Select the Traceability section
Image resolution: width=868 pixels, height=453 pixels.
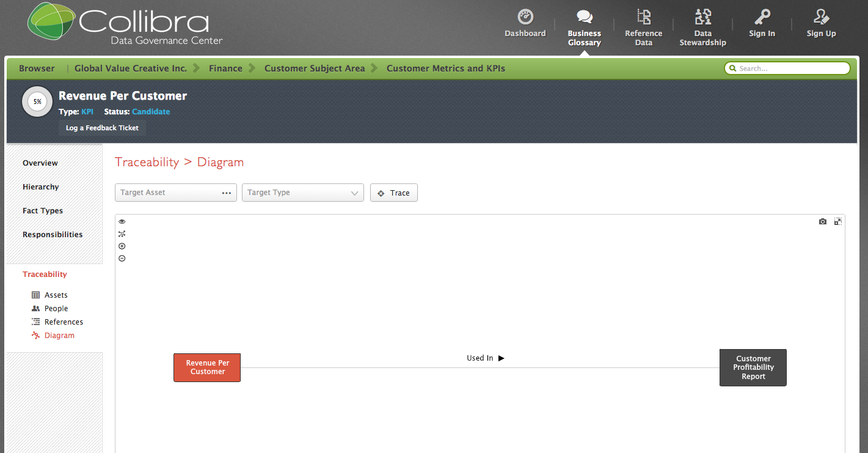click(45, 274)
